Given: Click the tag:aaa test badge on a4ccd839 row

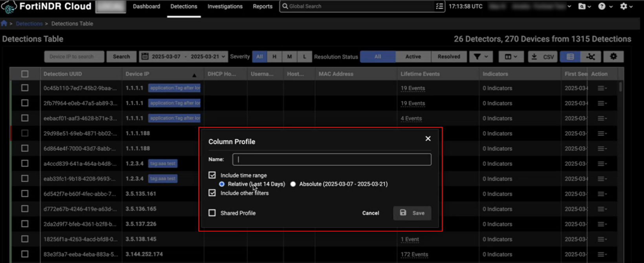Looking at the screenshot, I should 163,164.
